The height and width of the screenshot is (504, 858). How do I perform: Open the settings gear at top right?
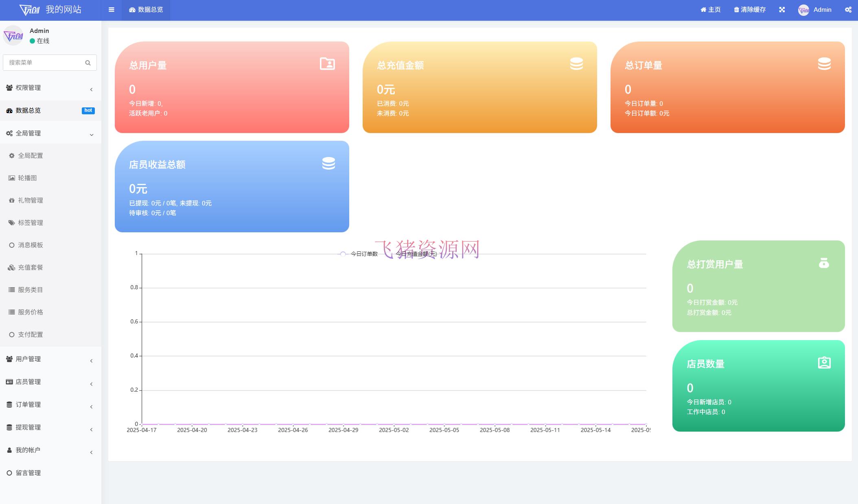pyautogui.click(x=848, y=9)
